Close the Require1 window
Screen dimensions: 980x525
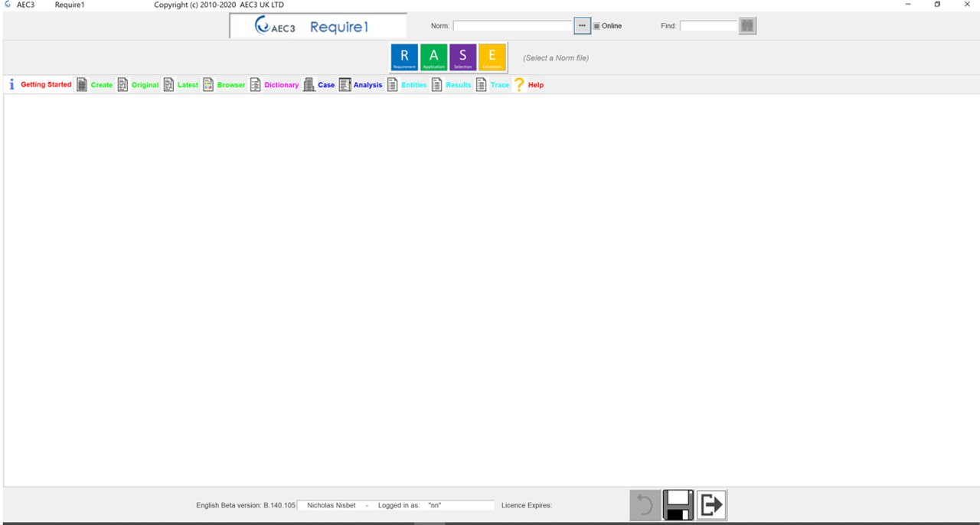coord(967,5)
